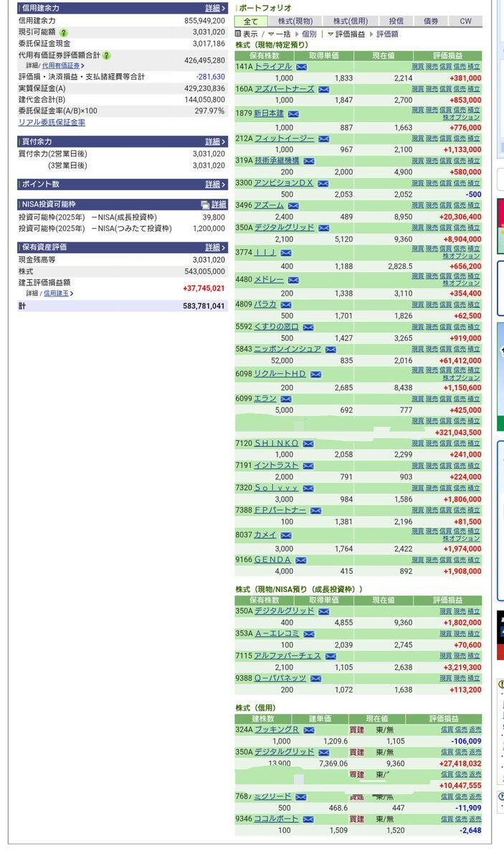Open the 投信 tab
Image resolution: width=504 pixels, height=861 pixels.
coord(395,22)
